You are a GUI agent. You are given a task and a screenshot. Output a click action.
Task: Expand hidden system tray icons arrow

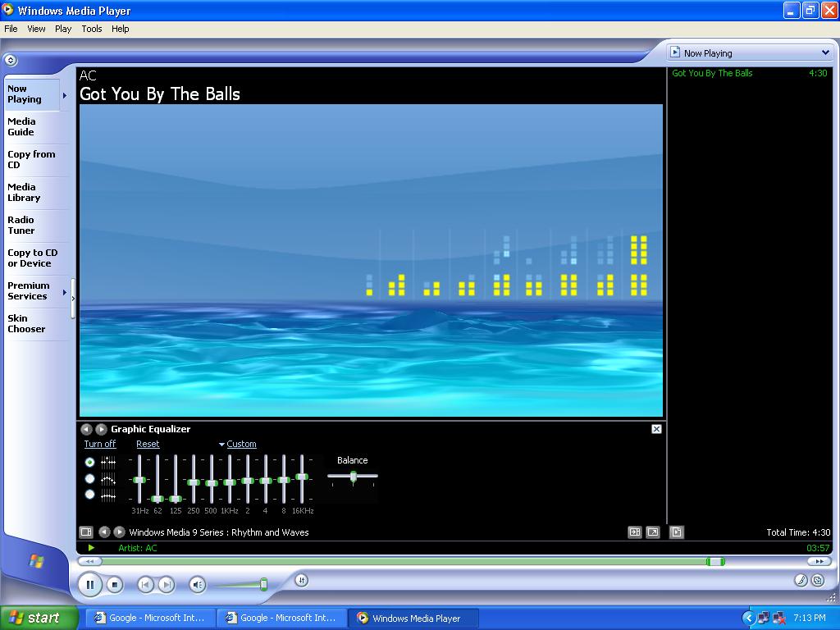click(x=748, y=618)
